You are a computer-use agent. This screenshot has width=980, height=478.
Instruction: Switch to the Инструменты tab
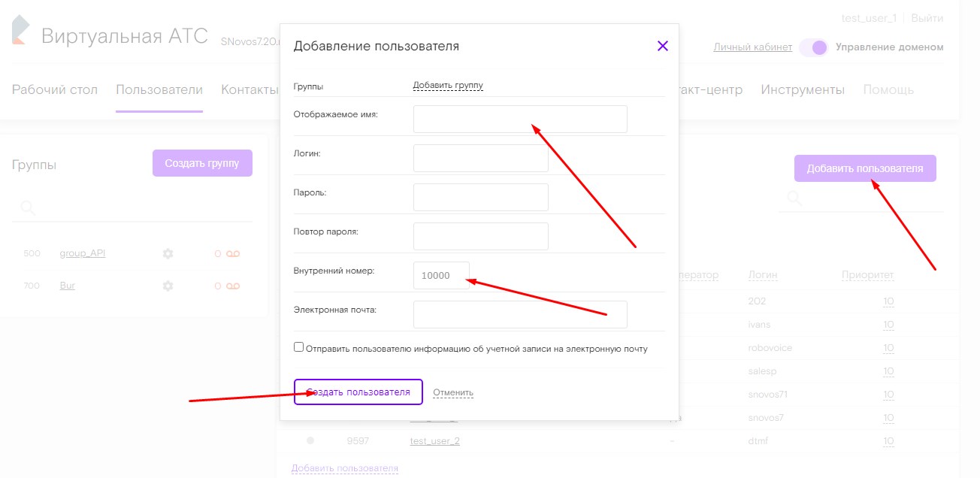click(x=802, y=90)
